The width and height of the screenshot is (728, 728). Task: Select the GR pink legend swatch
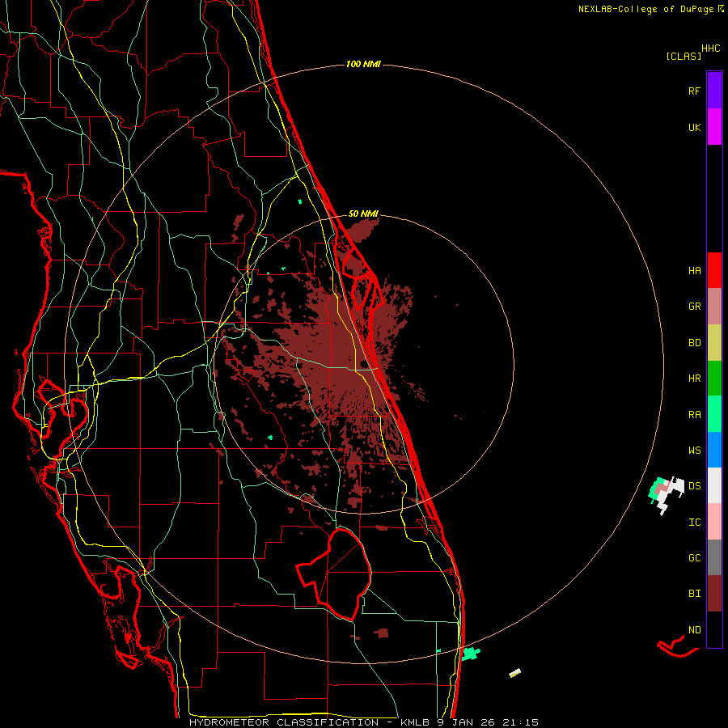[714, 307]
